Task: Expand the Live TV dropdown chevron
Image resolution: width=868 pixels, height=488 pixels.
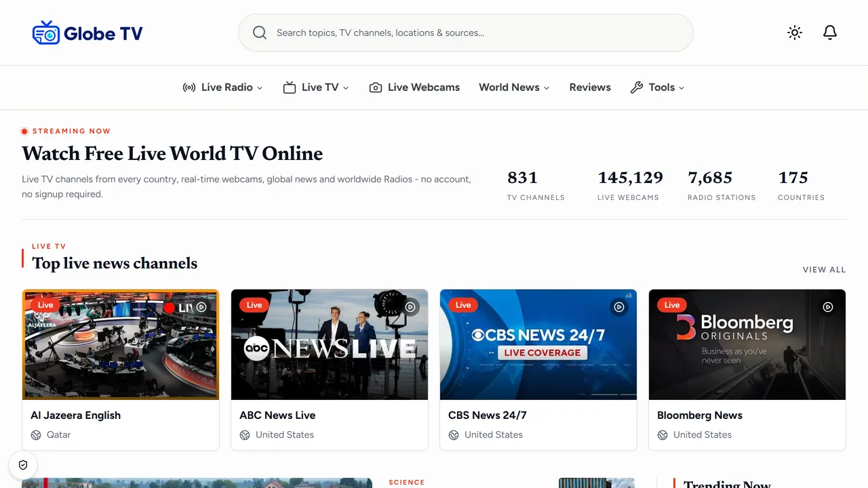Action: [346, 88]
